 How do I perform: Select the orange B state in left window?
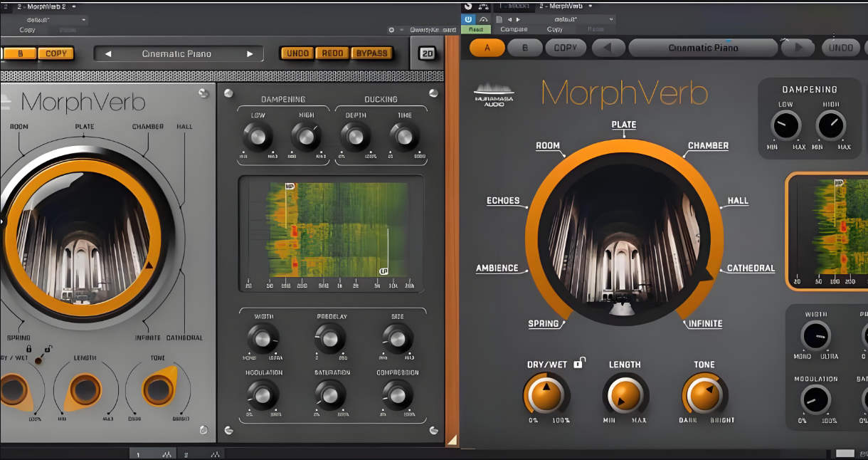click(20, 53)
